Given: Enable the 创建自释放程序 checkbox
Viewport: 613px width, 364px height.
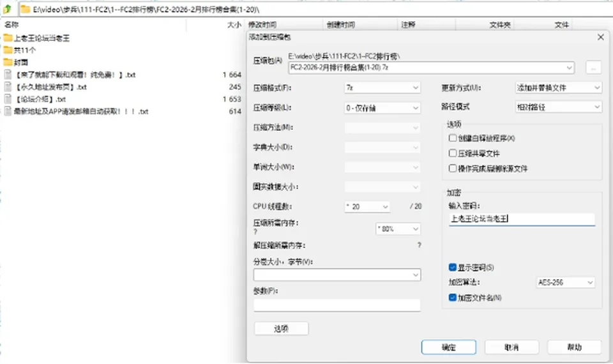Looking at the screenshot, I should (453, 138).
